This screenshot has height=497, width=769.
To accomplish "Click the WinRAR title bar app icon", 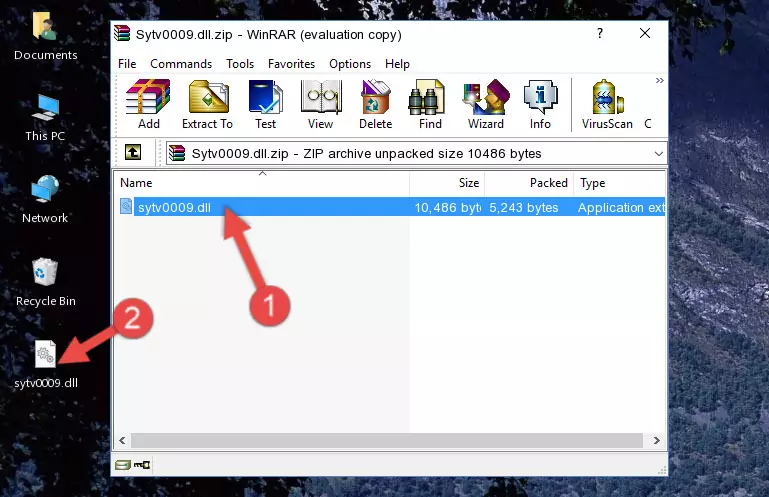I will 122,34.
